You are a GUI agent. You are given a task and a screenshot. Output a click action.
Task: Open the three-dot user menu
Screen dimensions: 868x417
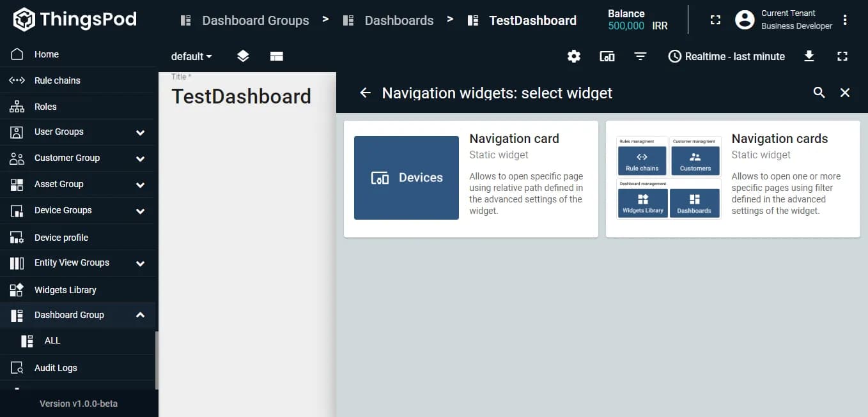(x=845, y=20)
